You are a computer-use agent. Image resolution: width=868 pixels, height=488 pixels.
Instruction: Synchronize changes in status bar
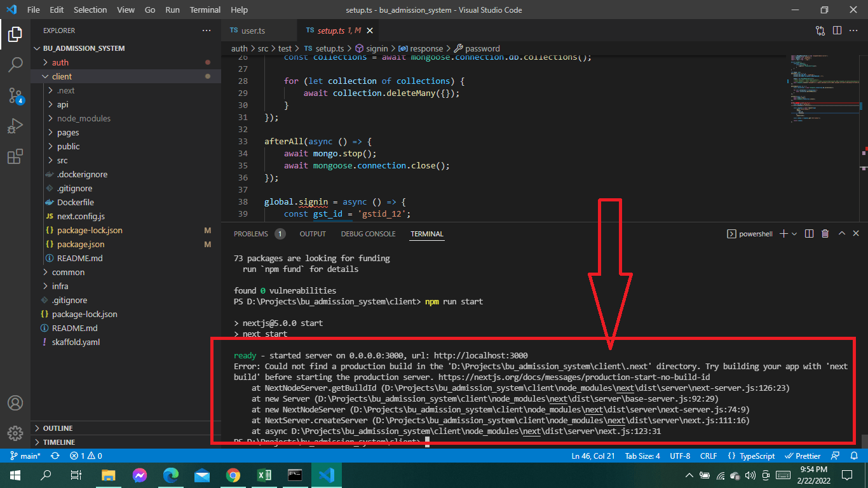pyautogui.click(x=55, y=456)
